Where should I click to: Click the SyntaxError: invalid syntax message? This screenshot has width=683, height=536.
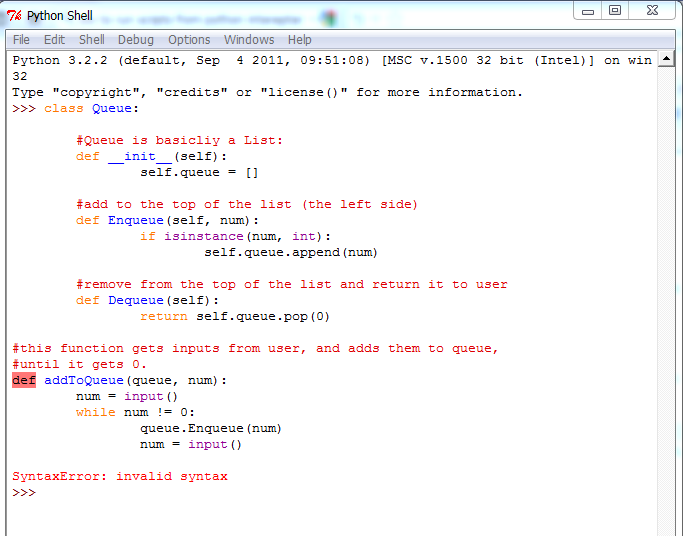(x=120, y=476)
